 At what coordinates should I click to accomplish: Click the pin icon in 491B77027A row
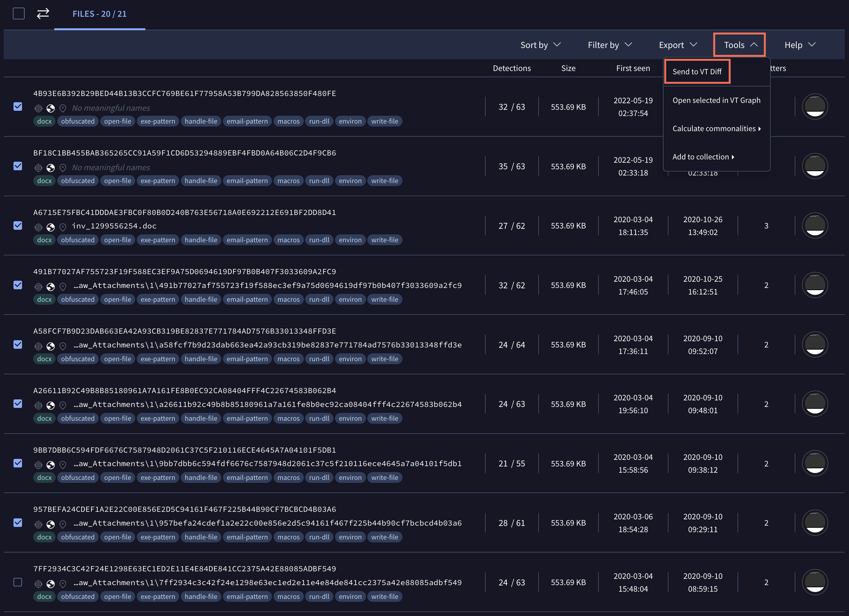point(63,287)
